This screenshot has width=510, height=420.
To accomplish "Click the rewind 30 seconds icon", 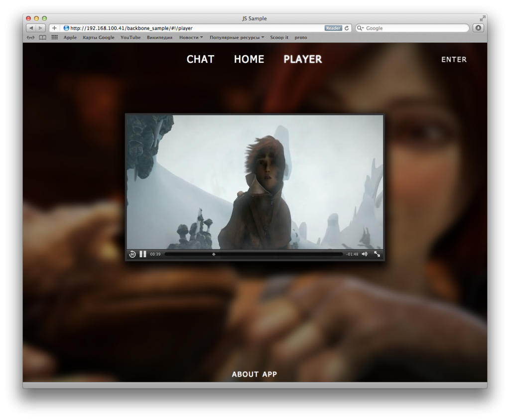I will pos(132,254).
